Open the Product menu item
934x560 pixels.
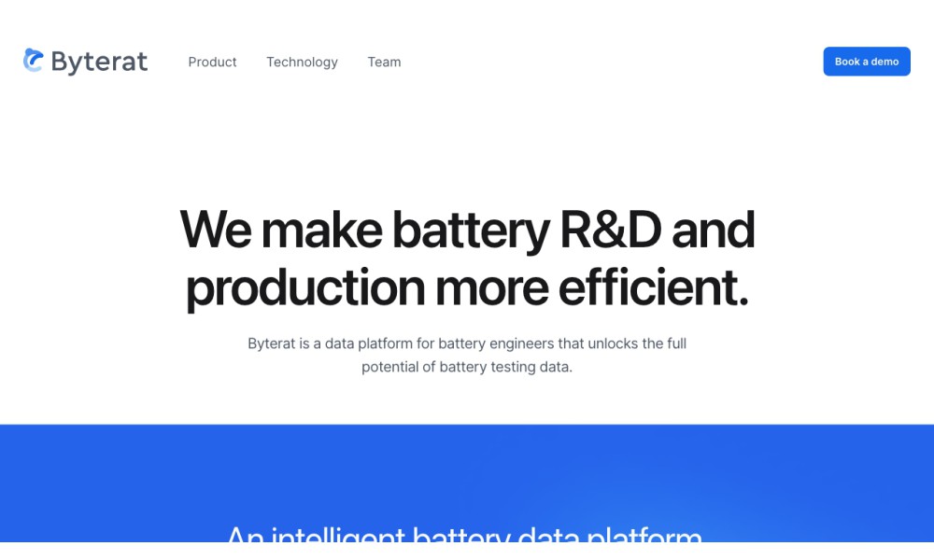[x=212, y=62]
